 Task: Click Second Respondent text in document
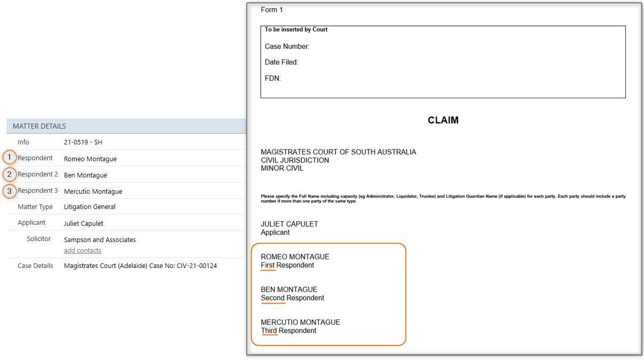(292, 298)
